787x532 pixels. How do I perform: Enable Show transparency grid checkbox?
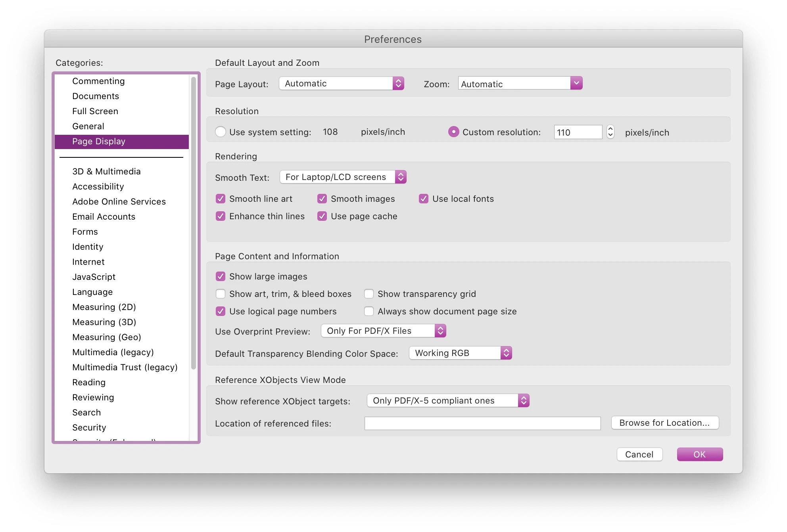coord(369,294)
